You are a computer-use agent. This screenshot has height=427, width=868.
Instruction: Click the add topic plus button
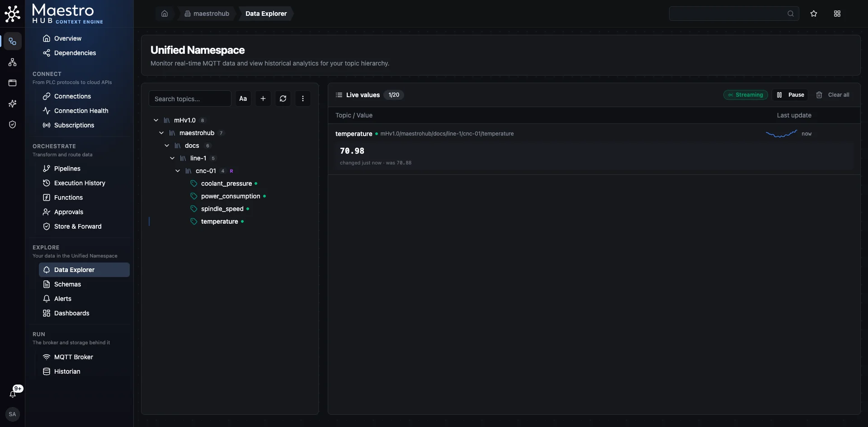[x=263, y=99]
